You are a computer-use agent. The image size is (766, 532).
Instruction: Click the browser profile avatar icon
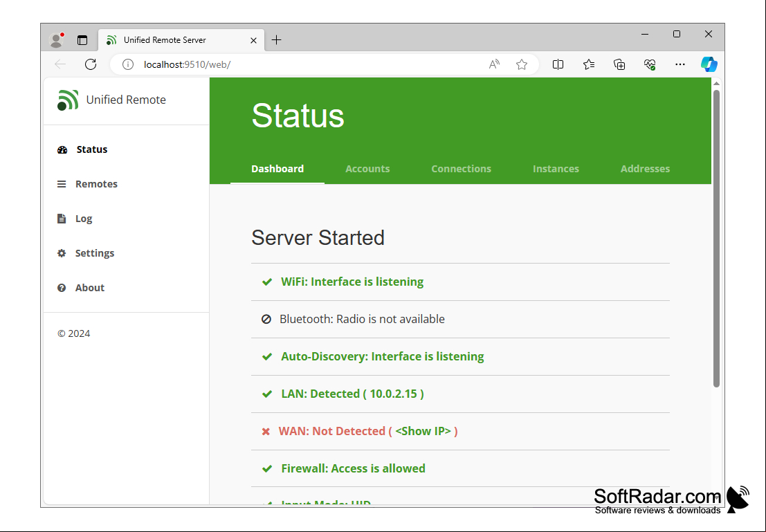[x=57, y=40]
